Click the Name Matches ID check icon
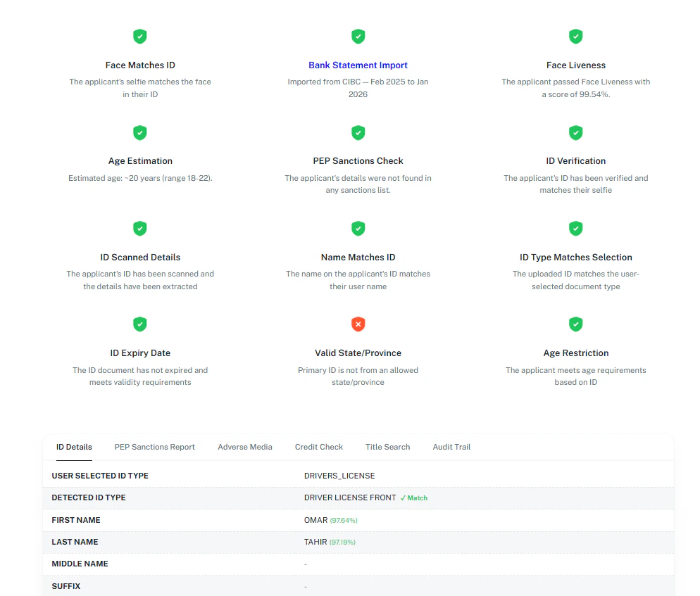 358,229
